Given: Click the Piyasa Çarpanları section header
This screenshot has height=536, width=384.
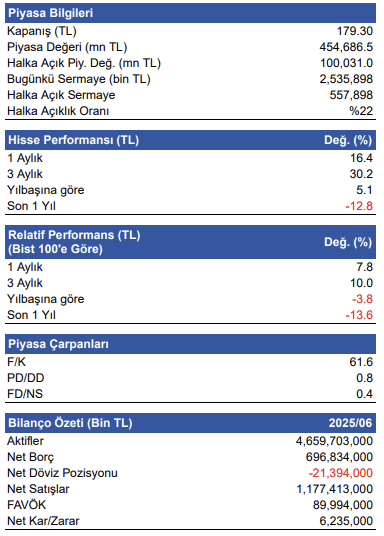Looking at the screenshot, I should pyautogui.click(x=190, y=344).
